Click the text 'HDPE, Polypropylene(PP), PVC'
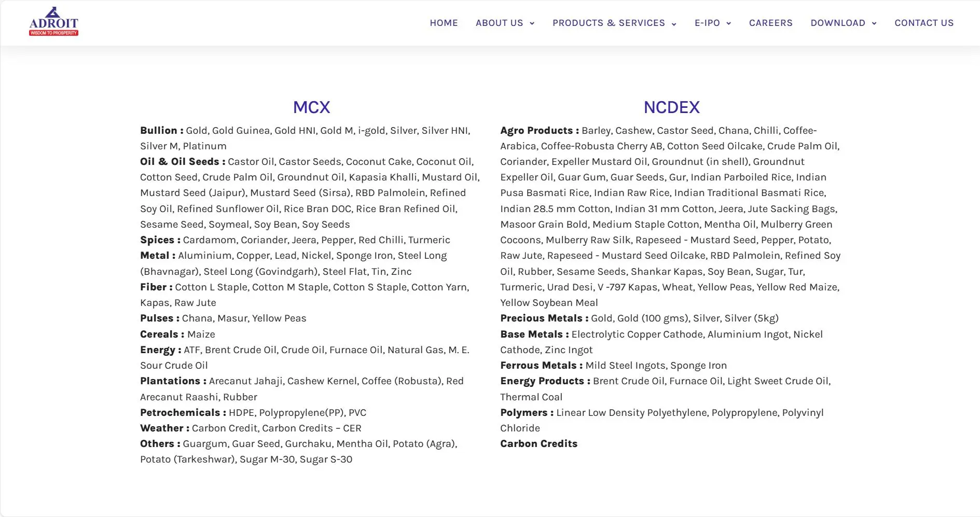 click(x=297, y=413)
